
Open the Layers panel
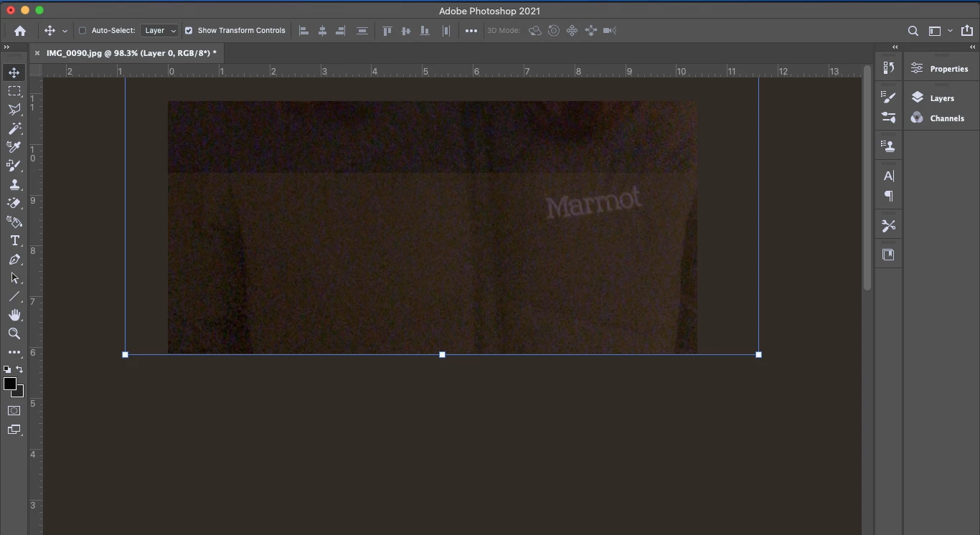tap(933, 98)
